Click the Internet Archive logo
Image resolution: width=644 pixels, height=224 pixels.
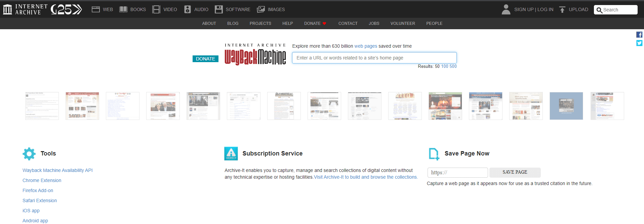(x=25, y=9)
